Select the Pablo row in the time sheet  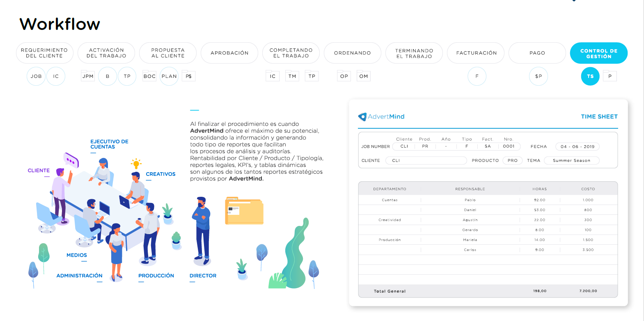(470, 200)
